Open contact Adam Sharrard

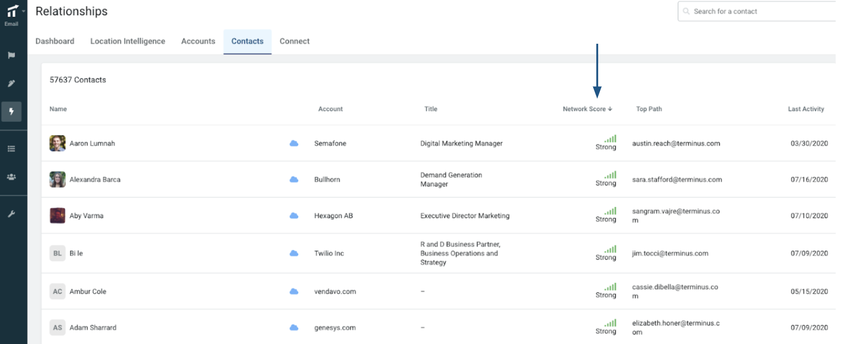click(93, 327)
